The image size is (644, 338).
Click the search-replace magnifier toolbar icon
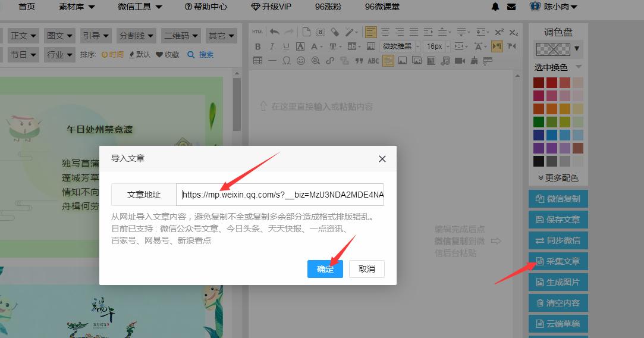315,61
